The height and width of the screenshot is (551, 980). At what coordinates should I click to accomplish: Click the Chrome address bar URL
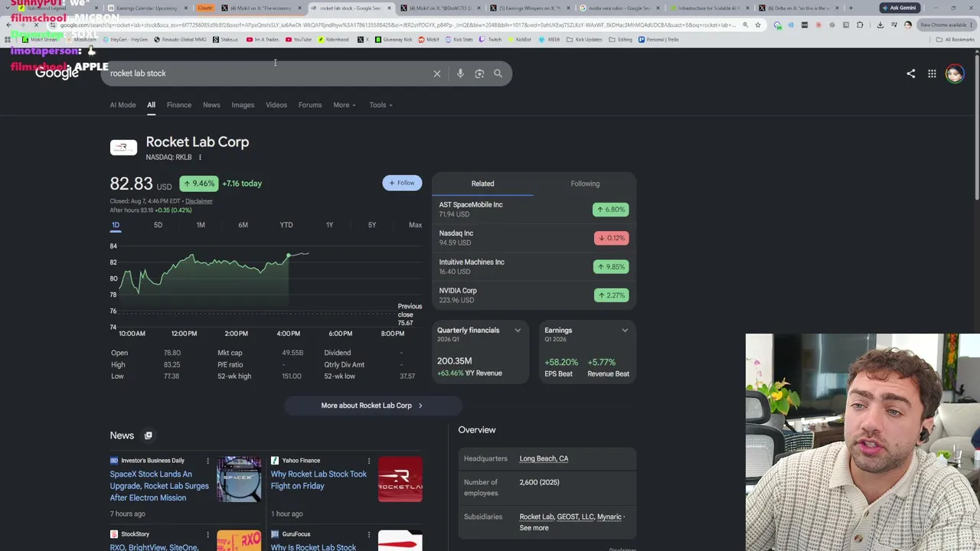coord(398,24)
